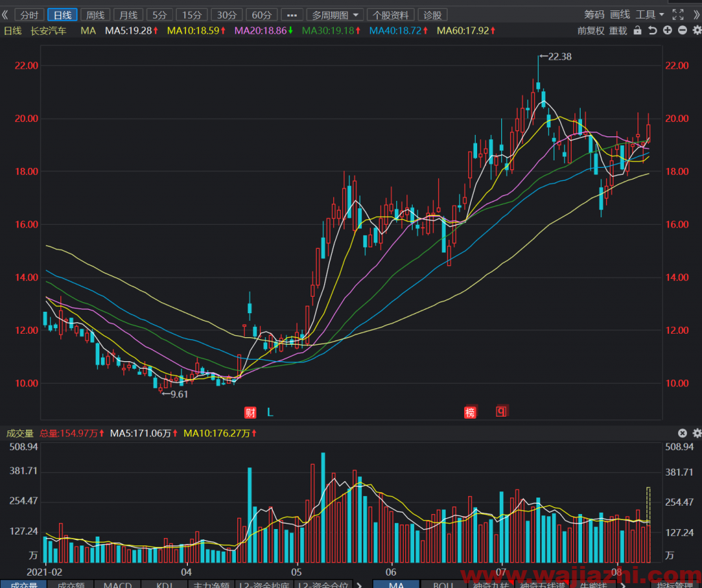702x588 pixels.
Task: Click volume MA10:176.27万 label
Action: click(220, 433)
